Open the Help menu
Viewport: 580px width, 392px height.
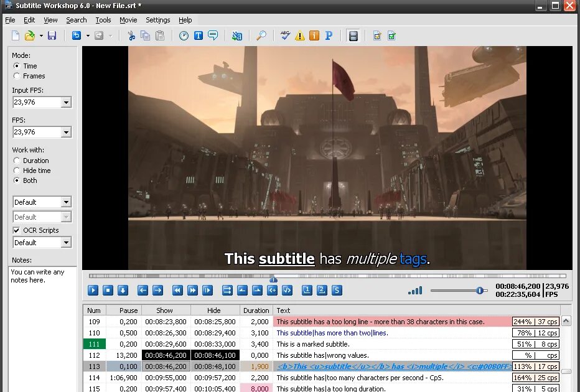[185, 20]
